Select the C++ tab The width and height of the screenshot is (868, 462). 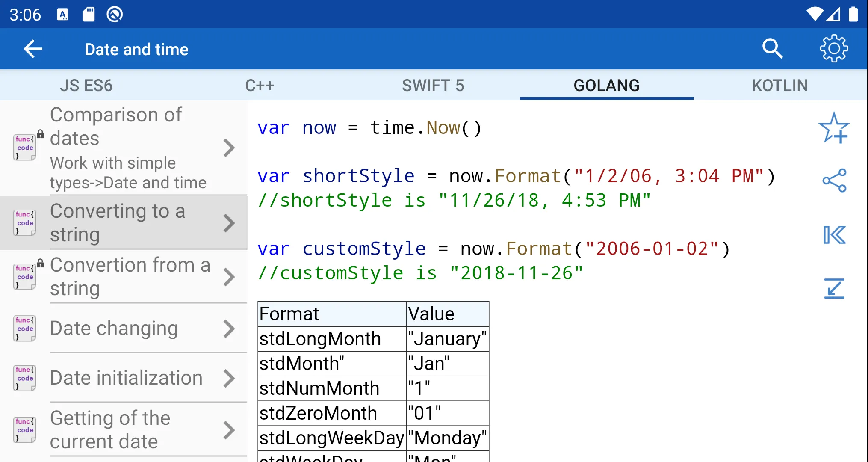point(260,85)
